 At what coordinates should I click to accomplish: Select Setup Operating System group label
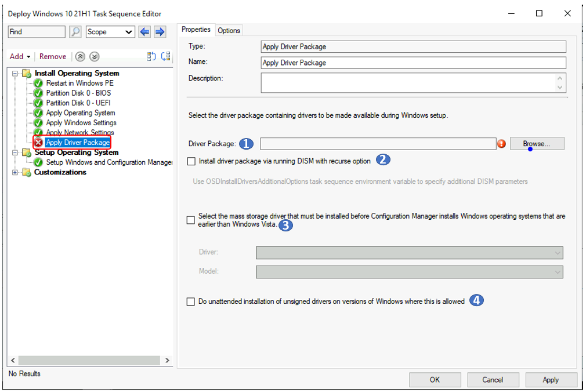77,153
